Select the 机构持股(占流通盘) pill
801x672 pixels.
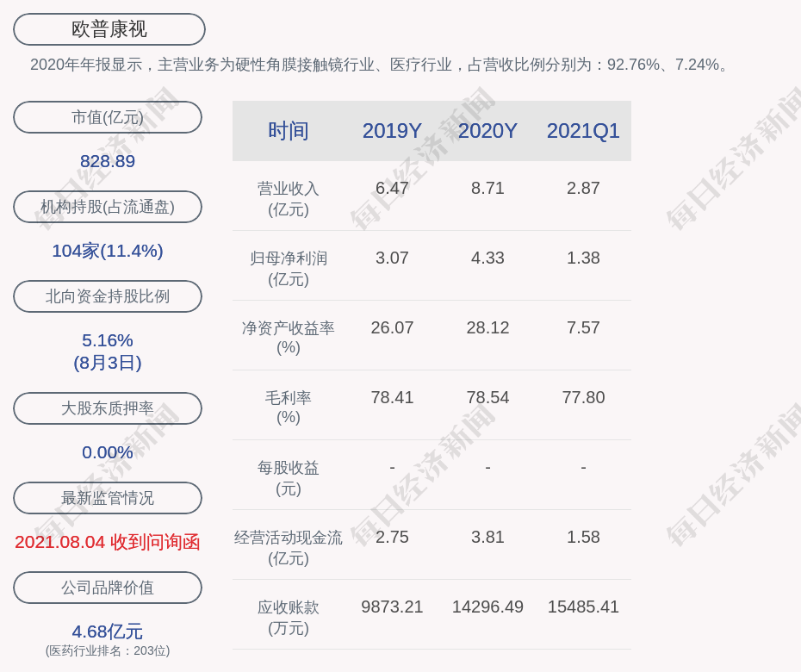(x=108, y=207)
